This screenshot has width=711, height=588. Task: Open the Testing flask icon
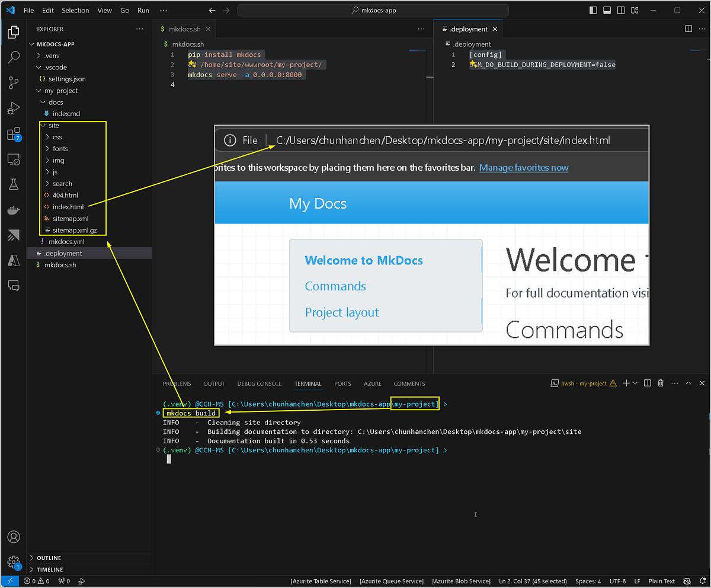click(x=13, y=184)
